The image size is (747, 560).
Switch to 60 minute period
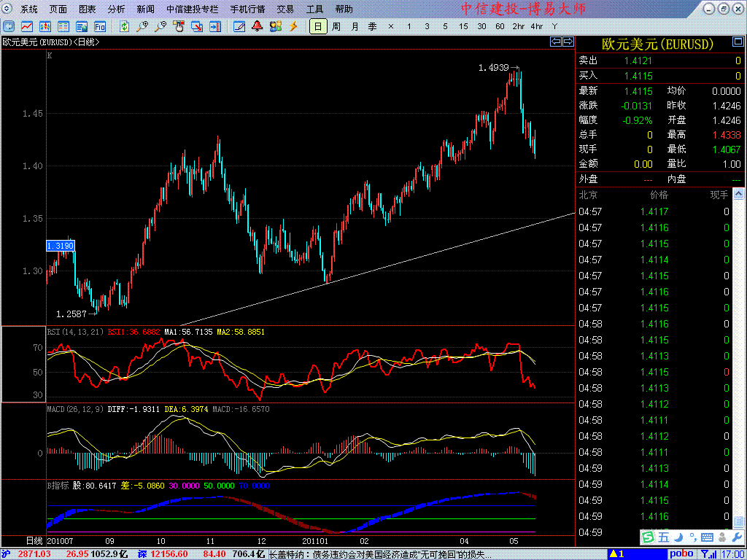coord(500,26)
